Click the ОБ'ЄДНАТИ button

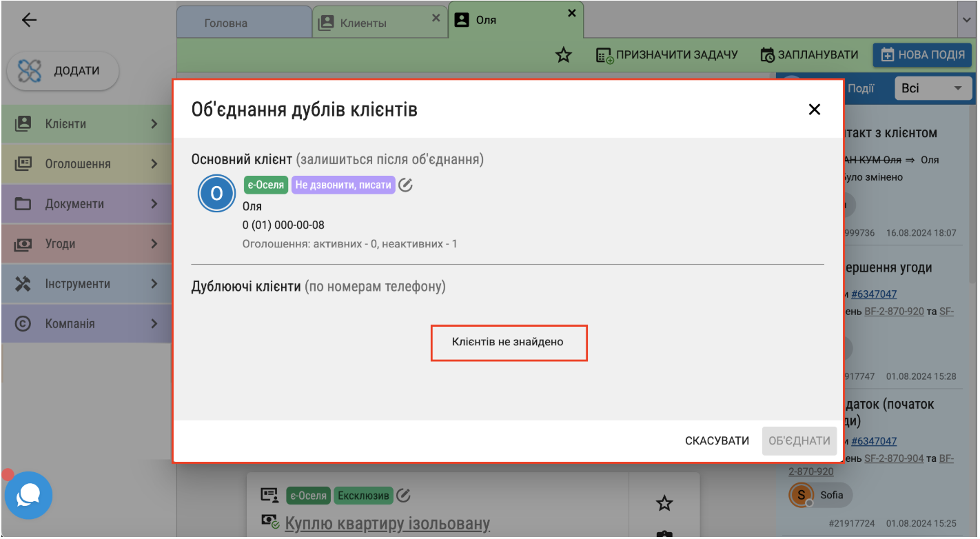pyautogui.click(x=799, y=440)
